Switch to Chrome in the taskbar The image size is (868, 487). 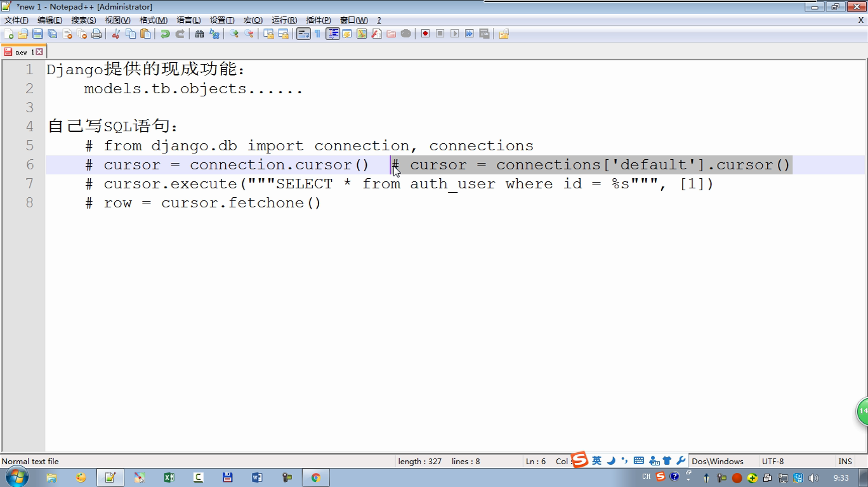pos(315,477)
